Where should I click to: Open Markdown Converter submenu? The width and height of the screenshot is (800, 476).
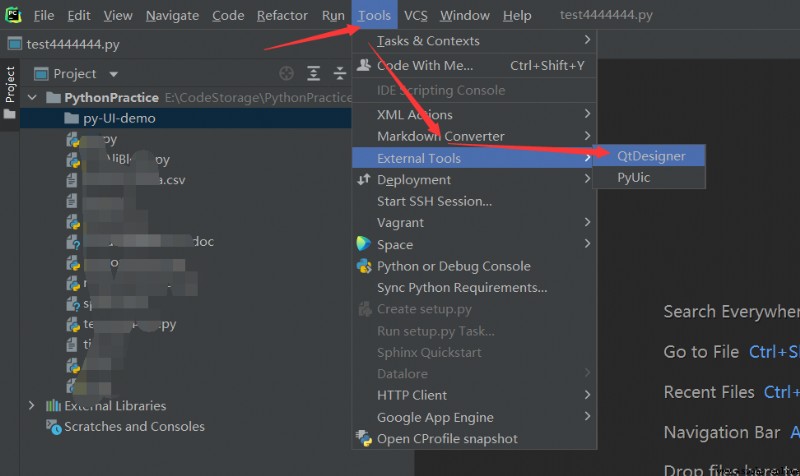coord(474,136)
